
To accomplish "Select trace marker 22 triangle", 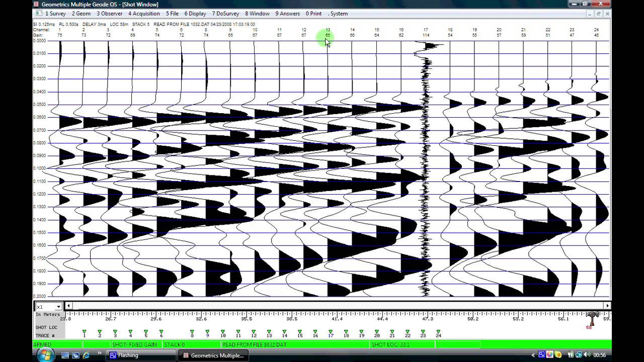I will tap(408, 331).
